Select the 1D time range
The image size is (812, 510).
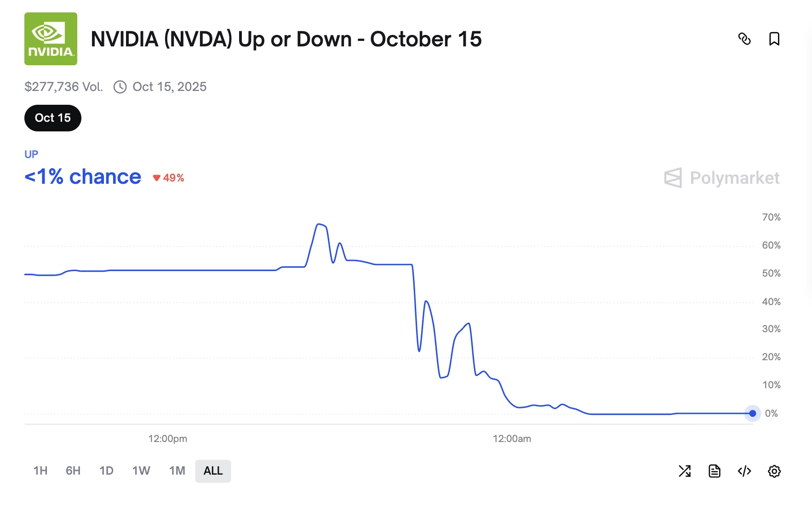[x=106, y=471]
